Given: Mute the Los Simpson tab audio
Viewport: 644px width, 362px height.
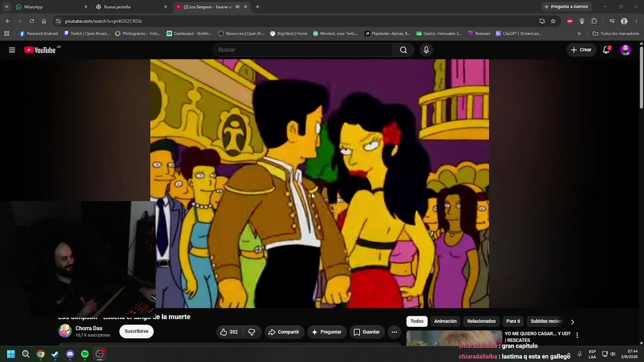Looking at the screenshot, I should point(237,7).
